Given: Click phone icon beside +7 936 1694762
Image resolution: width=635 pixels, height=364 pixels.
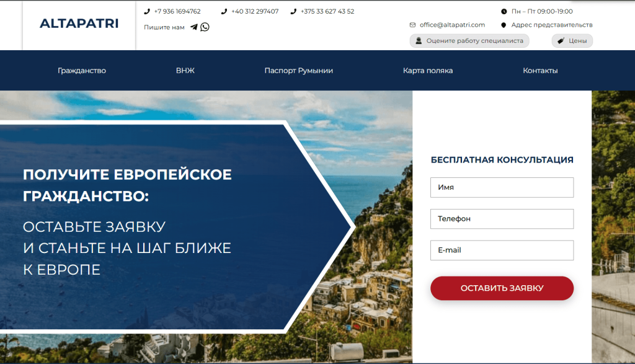Looking at the screenshot, I should 146,11.
